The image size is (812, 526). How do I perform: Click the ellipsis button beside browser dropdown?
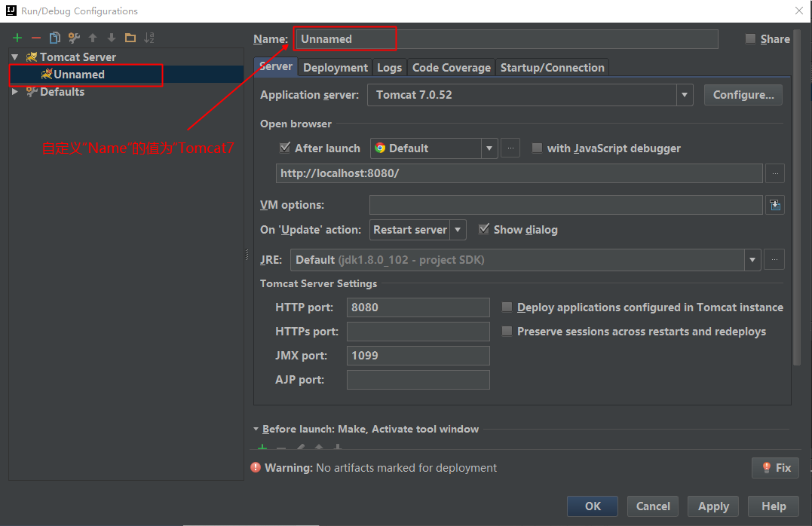click(x=510, y=148)
